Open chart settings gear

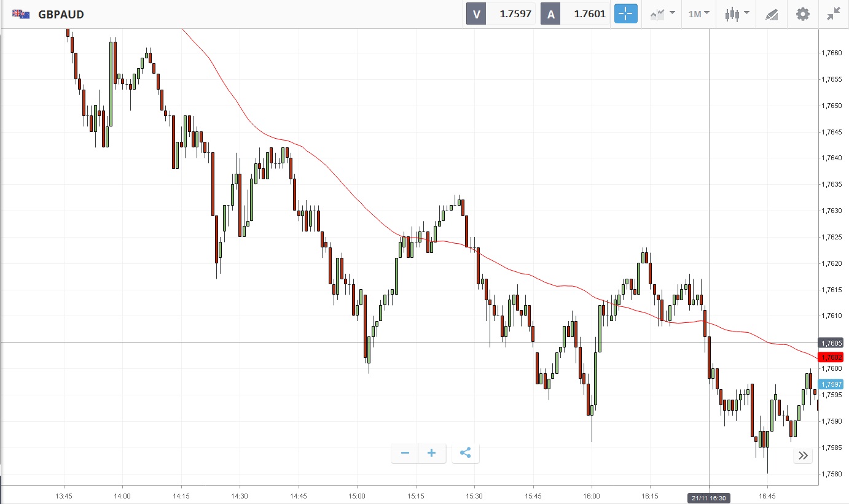[x=802, y=14]
